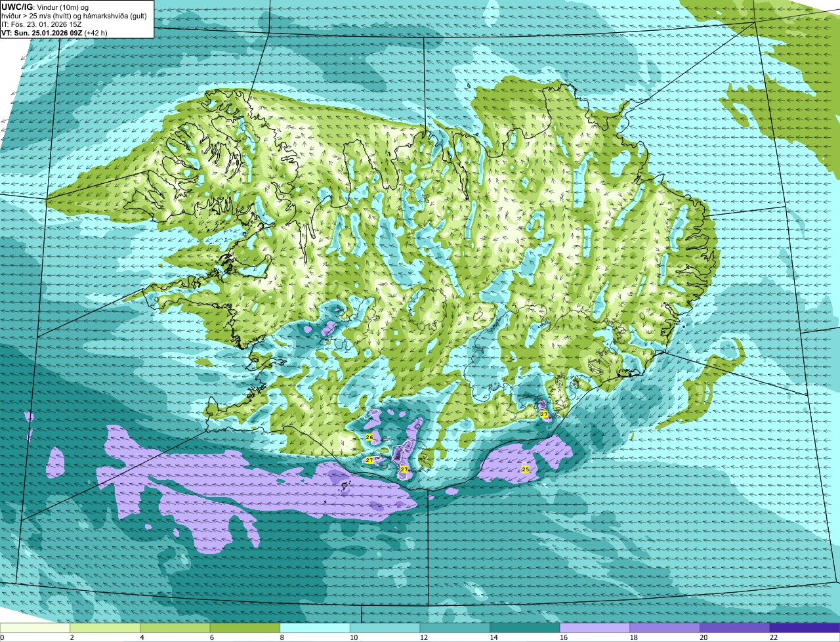Click the scale tick label "18"
The width and height of the screenshot is (840, 642).
(x=633, y=637)
